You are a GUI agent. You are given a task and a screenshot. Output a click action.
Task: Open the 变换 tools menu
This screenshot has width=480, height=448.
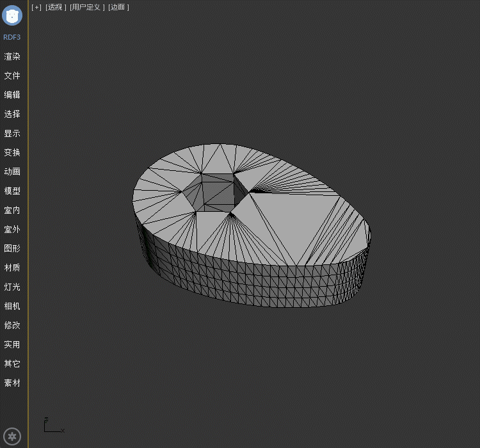(x=12, y=152)
